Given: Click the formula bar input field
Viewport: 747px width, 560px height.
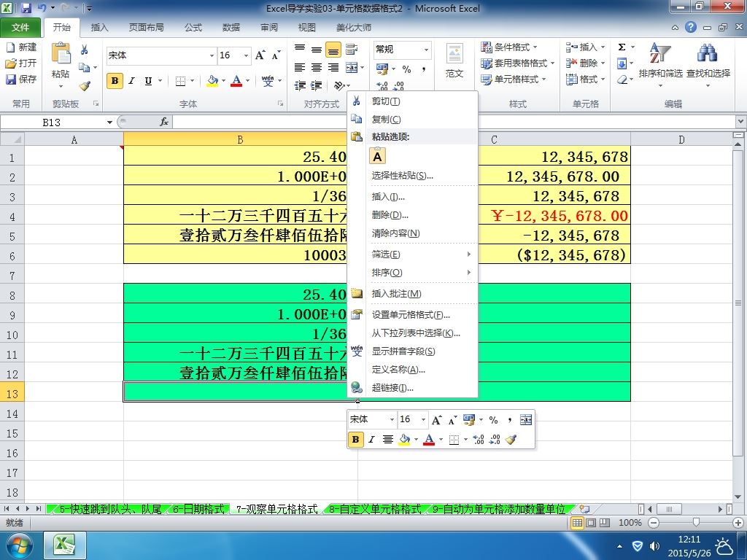Looking at the screenshot, I should [x=452, y=122].
